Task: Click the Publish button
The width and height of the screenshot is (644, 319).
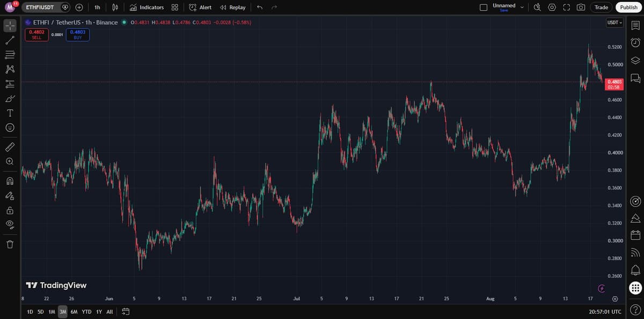Action: pyautogui.click(x=628, y=8)
